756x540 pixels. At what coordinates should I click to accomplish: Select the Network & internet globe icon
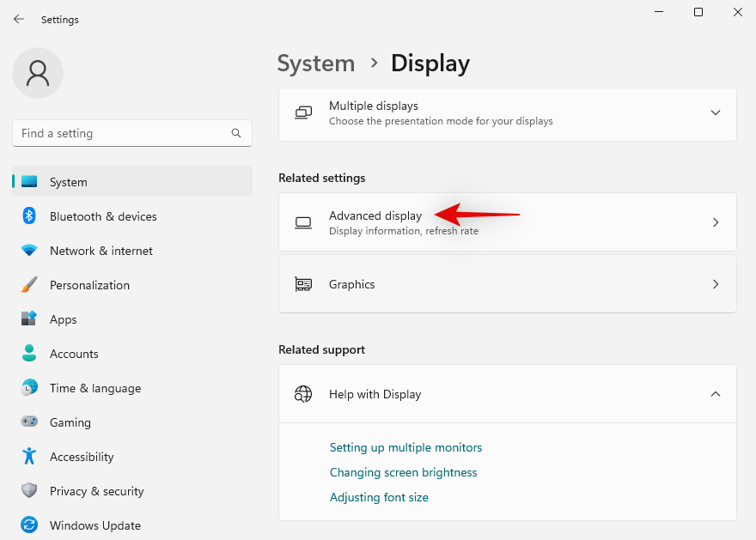28,251
